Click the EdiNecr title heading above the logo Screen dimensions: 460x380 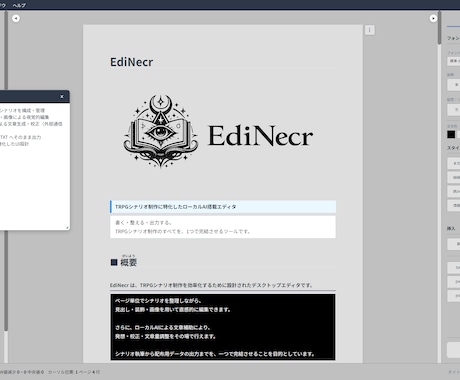coord(132,62)
